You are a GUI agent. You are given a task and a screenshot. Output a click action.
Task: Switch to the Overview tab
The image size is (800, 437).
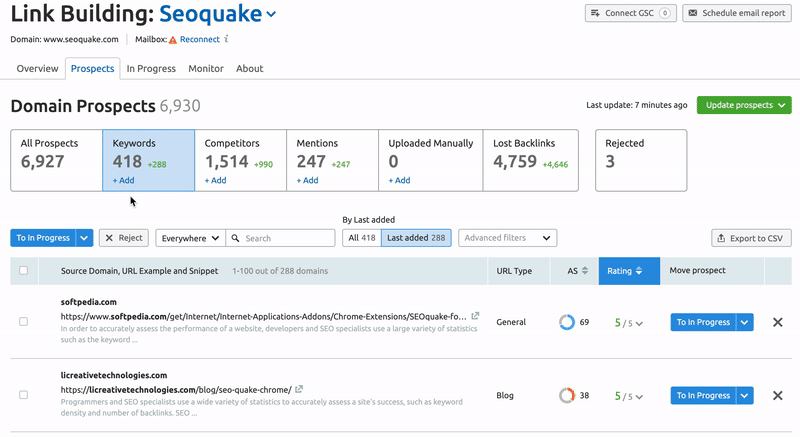(x=37, y=68)
